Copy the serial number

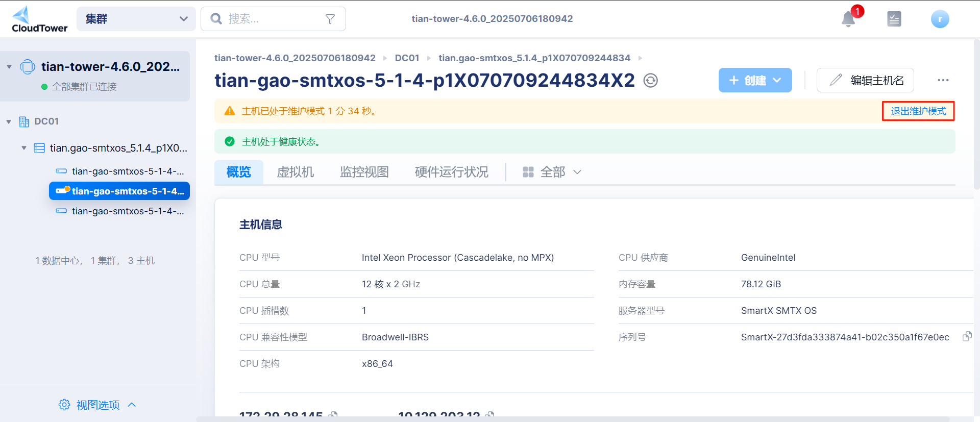967,336
